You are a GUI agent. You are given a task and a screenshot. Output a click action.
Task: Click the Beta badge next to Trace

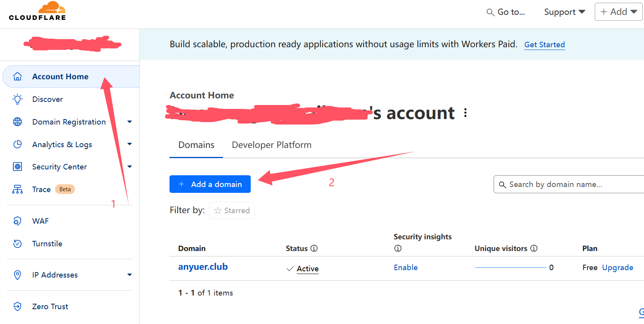click(65, 189)
